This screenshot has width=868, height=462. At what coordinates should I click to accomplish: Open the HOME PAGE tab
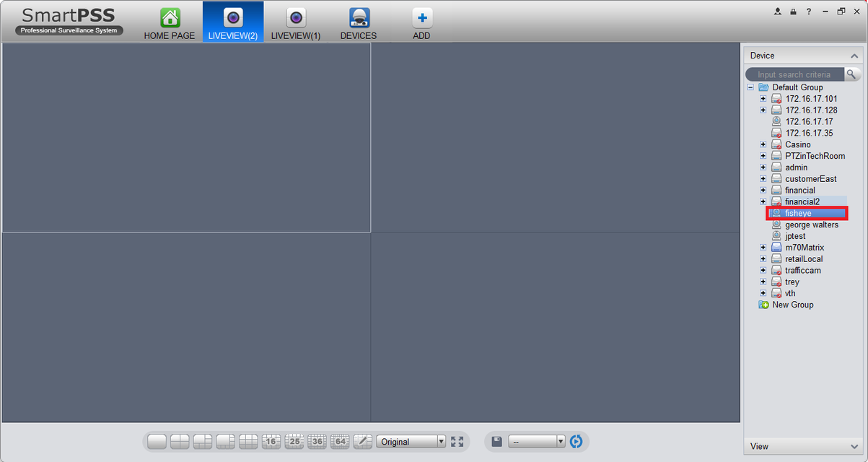coord(170,23)
